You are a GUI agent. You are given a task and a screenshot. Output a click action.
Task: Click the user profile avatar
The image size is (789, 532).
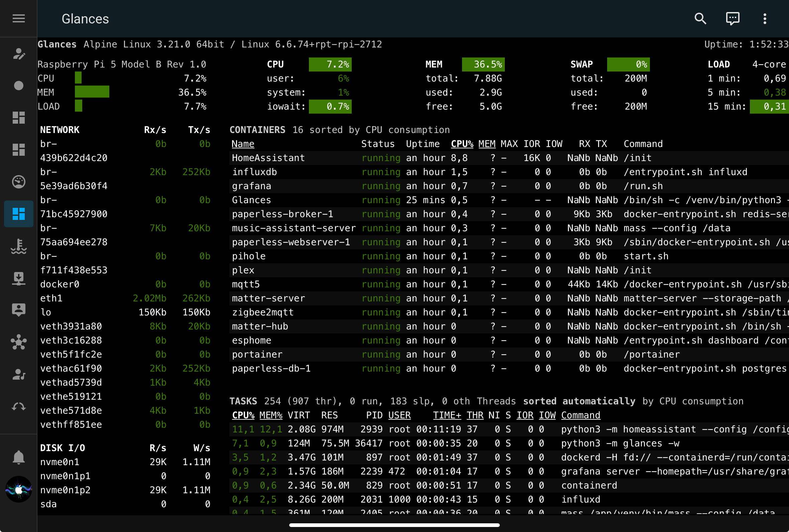(19, 489)
